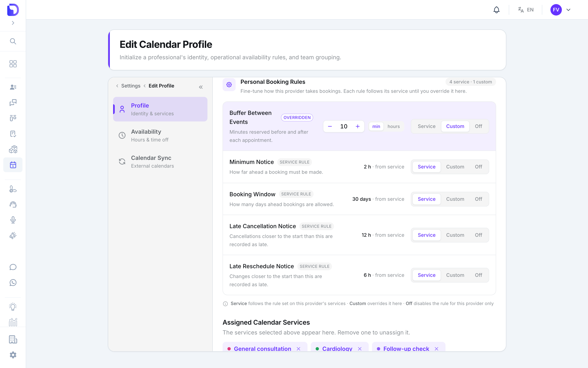Set Late Reschedule Notice to Custom
The image size is (588, 368).
tap(455, 275)
